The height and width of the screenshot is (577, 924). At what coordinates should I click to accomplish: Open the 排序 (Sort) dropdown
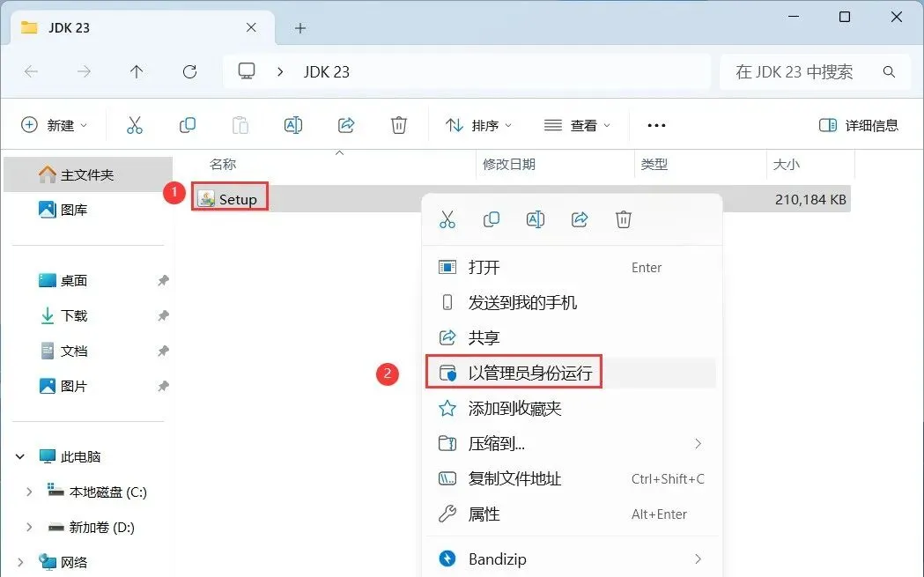[478, 125]
